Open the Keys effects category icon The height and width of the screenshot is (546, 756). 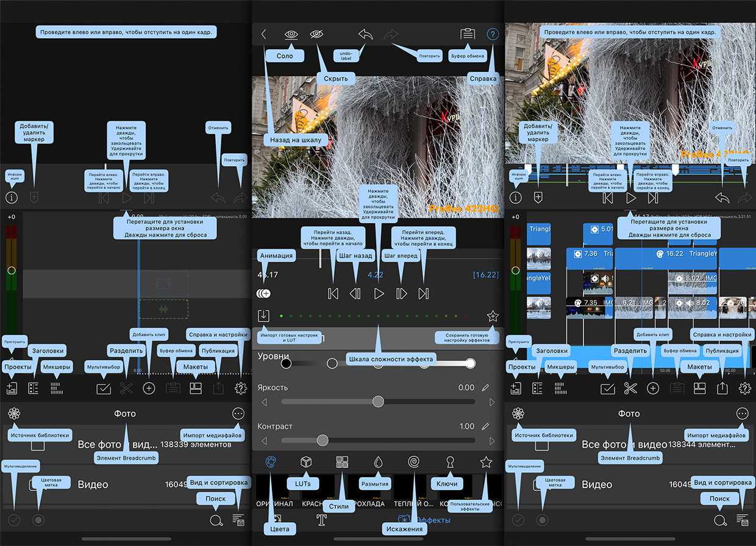coord(450,462)
